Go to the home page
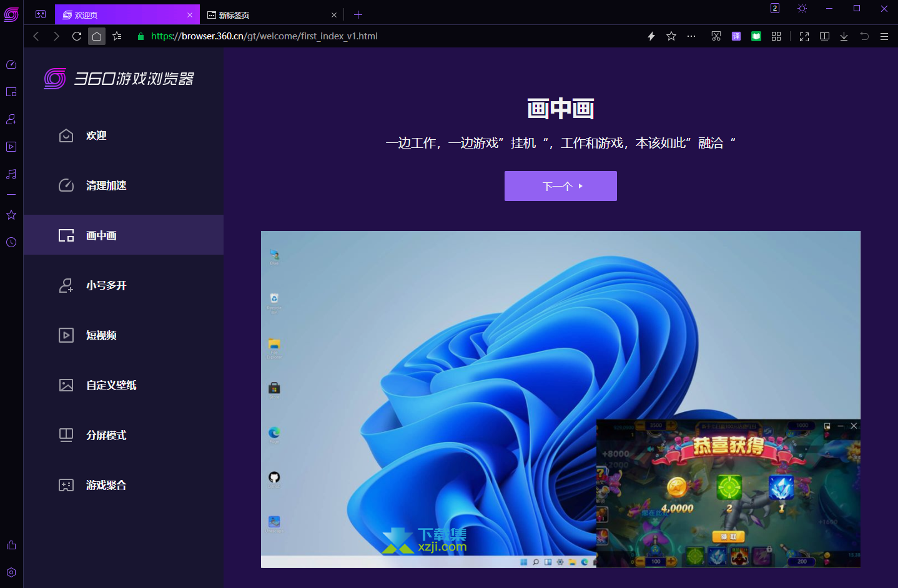The width and height of the screenshot is (898, 588). (97, 36)
